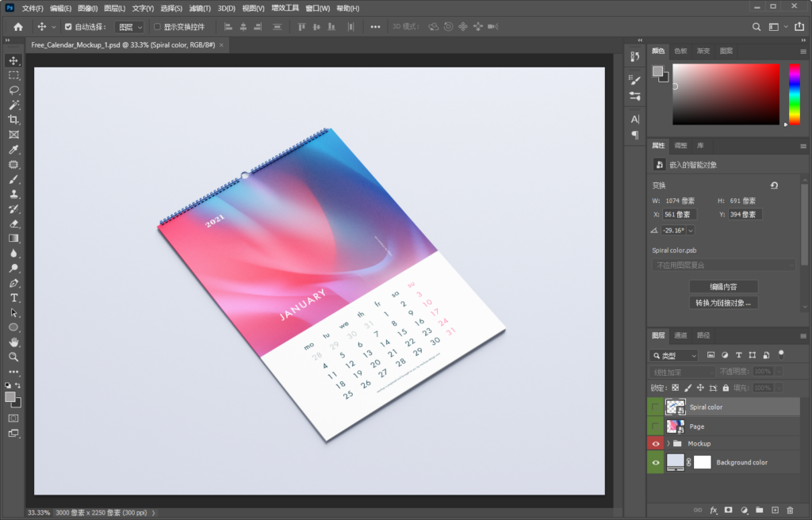Image resolution: width=812 pixels, height=520 pixels.
Task: Select the Crop tool
Action: (14, 120)
